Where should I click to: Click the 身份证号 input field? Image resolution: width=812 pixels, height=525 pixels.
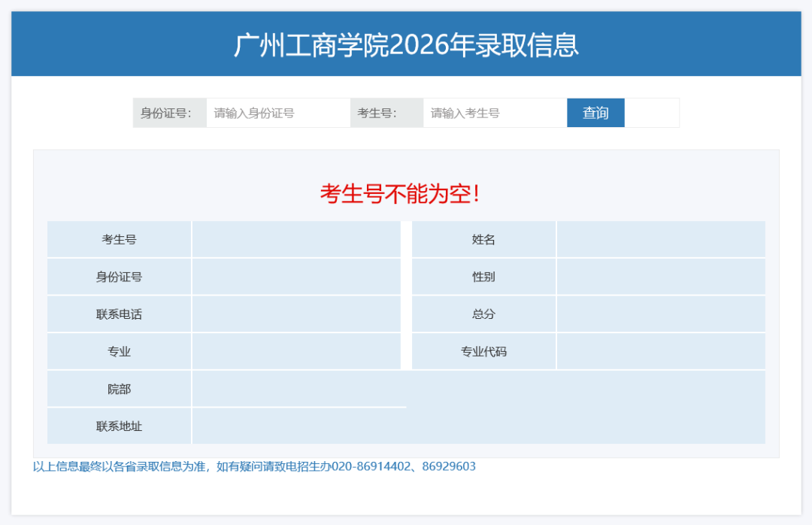(277, 112)
